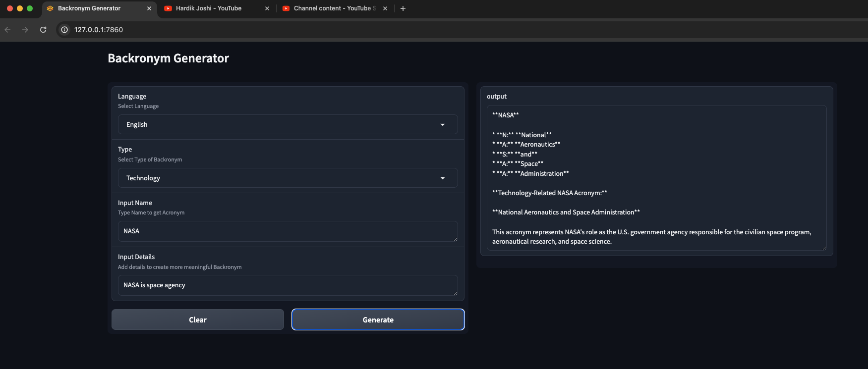Click 'Add details to create more meaningful Backronym'
Image resolution: width=868 pixels, height=369 pixels.
180,267
